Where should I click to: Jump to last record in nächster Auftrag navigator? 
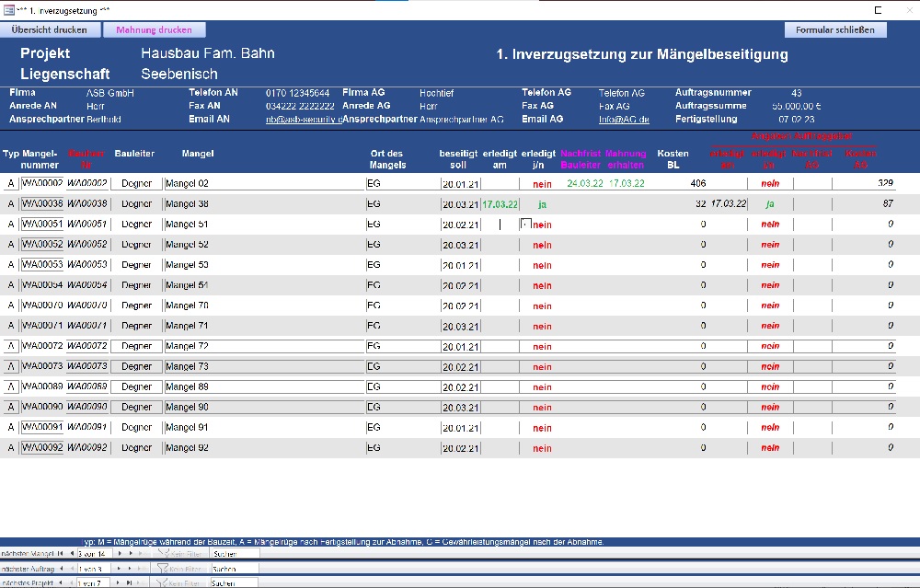coord(130,569)
